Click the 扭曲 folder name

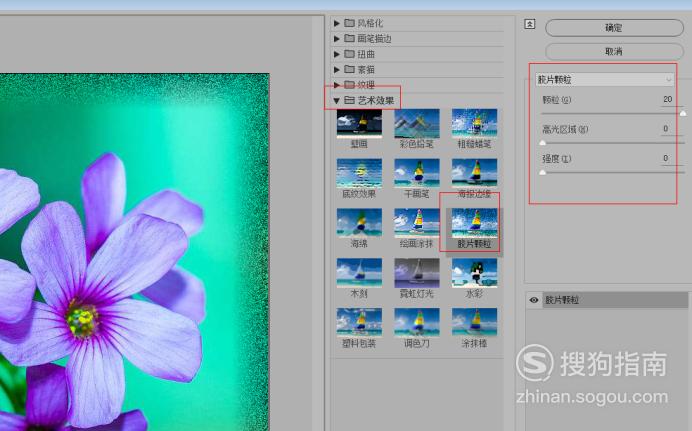(366, 54)
